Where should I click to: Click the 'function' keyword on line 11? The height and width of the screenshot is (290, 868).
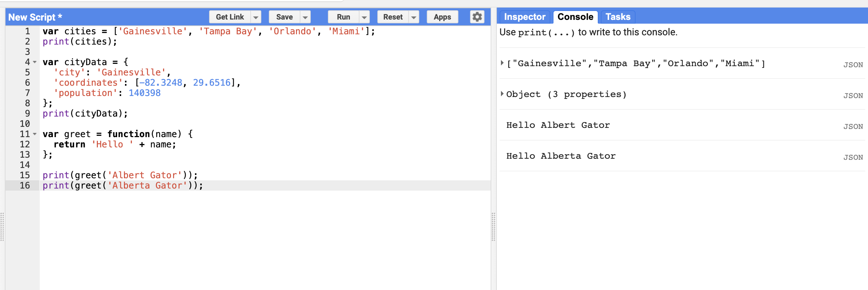(x=128, y=134)
